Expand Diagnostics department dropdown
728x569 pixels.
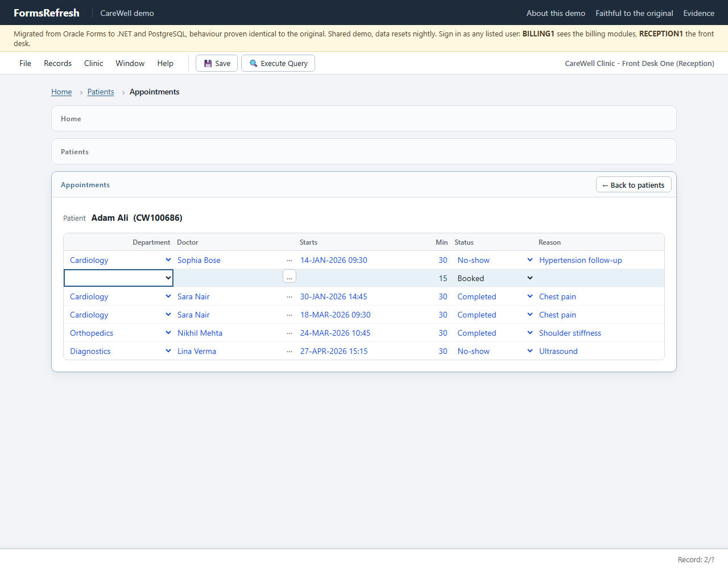pos(168,351)
